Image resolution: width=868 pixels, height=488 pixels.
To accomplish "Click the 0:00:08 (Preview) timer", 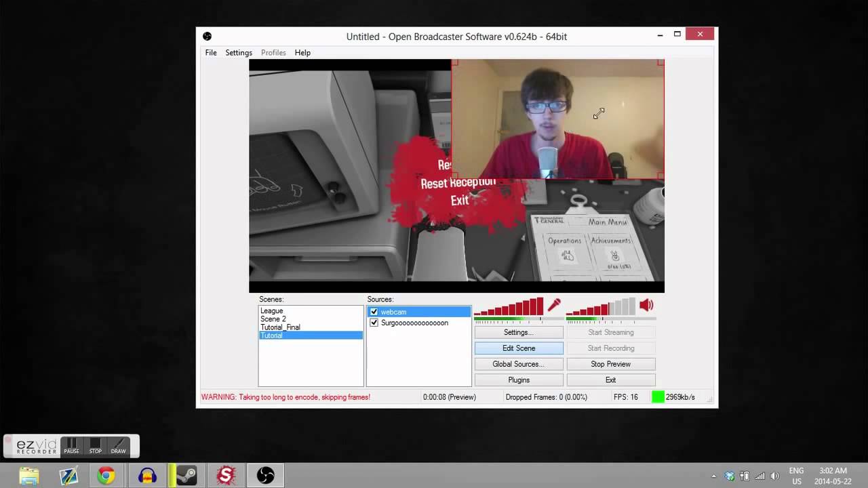I will (x=450, y=397).
